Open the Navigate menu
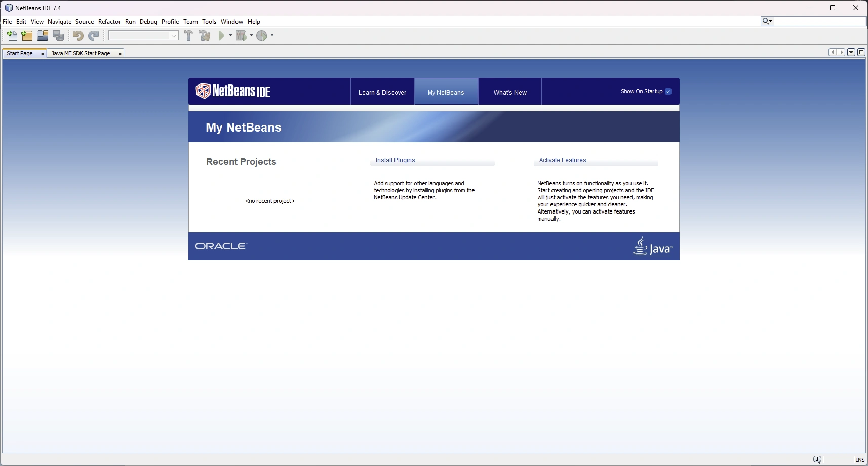This screenshot has width=868, height=466. pyautogui.click(x=60, y=22)
